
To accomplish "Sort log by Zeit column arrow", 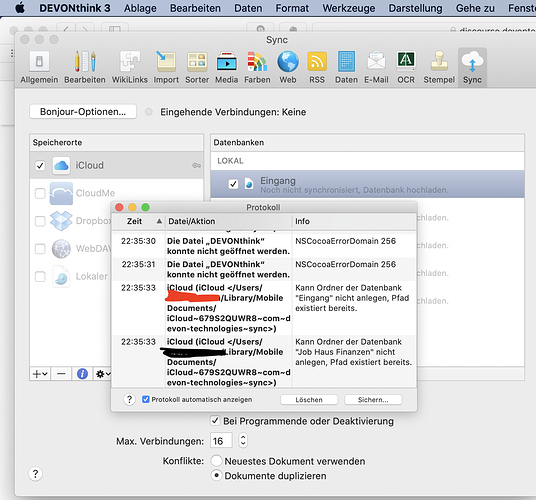I will (x=159, y=221).
